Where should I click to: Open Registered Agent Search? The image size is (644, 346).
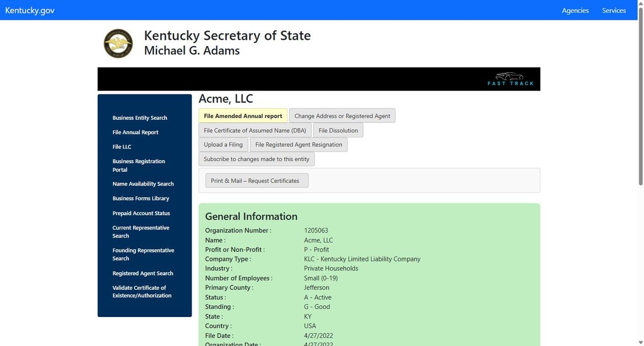(x=143, y=273)
